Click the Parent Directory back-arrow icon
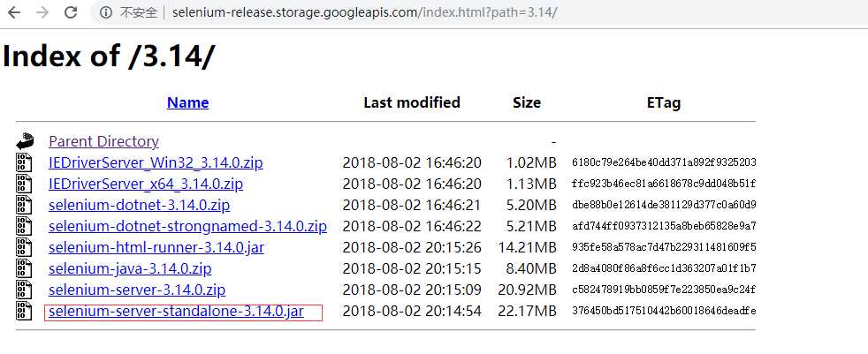Screen dimensions: 868x354 click(x=25, y=141)
